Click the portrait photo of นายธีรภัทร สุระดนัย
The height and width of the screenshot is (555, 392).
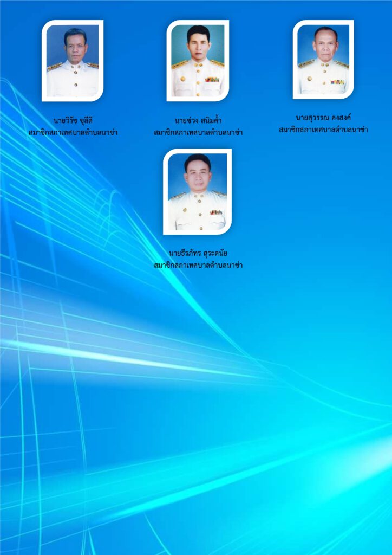197,191
